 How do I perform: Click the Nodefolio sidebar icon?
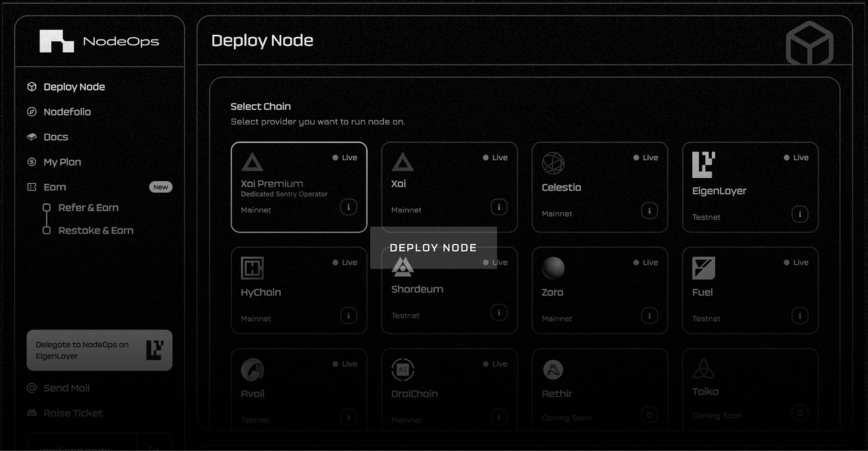(x=32, y=112)
